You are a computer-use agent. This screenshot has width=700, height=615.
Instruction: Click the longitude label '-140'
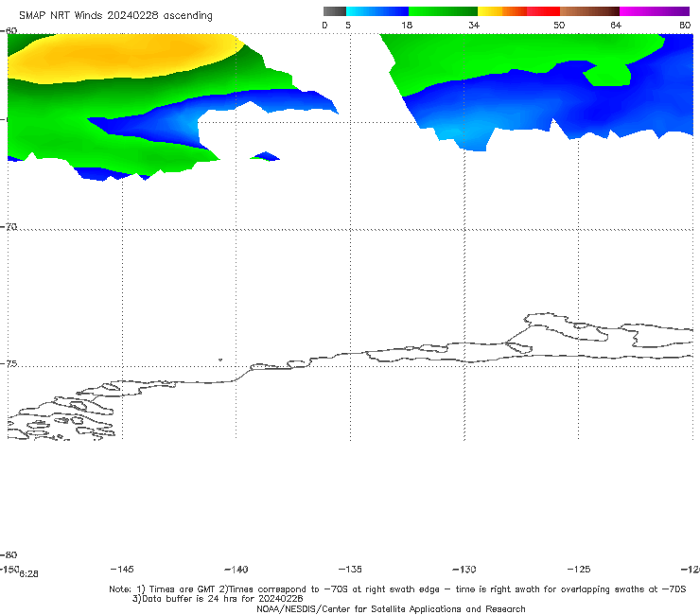click(236, 570)
